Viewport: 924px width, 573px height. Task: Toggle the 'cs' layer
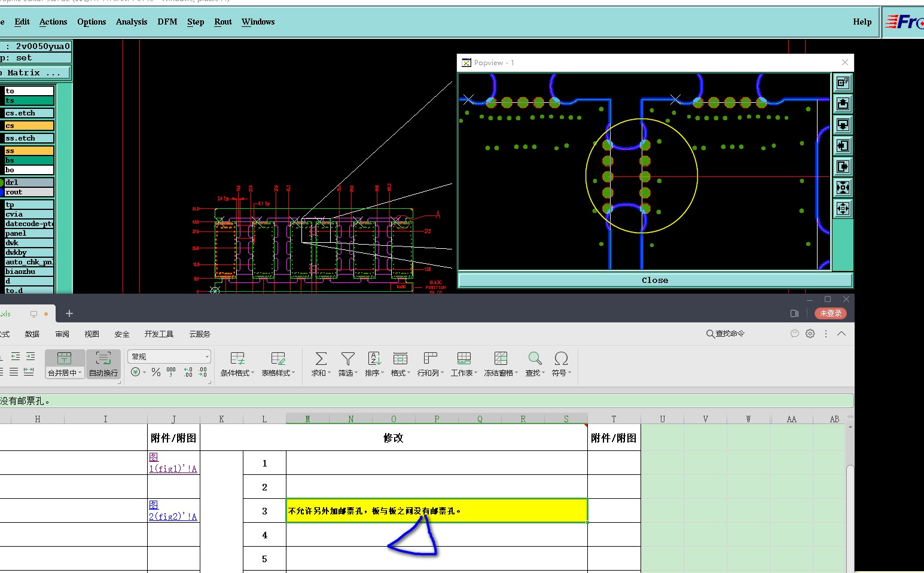pyautogui.click(x=29, y=126)
